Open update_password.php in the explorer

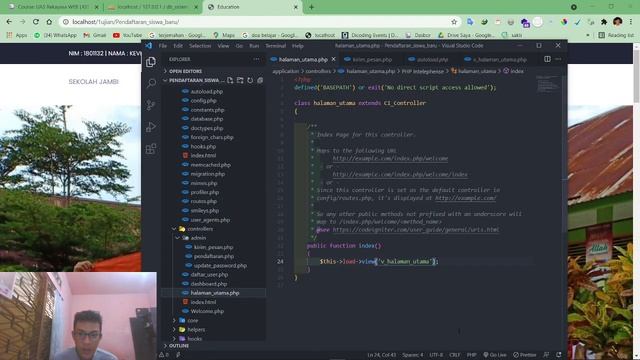pyautogui.click(x=220, y=265)
